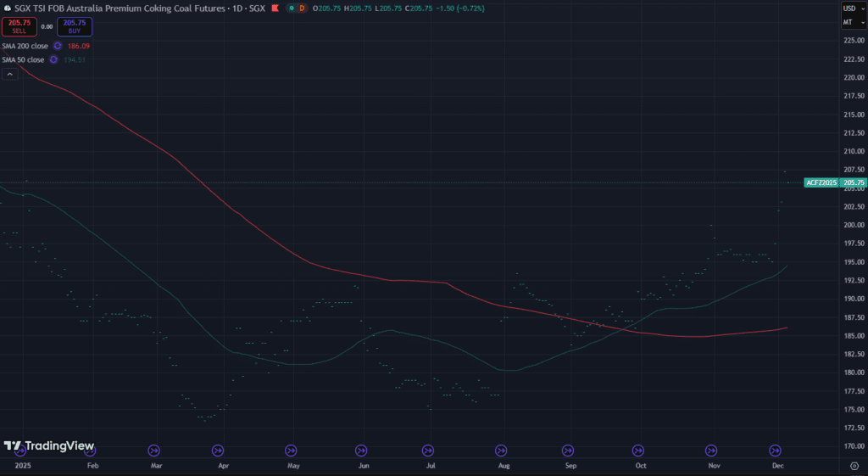The height and width of the screenshot is (476, 868).
Task: Click the SMA 50 close legend label
Action: click(23, 59)
